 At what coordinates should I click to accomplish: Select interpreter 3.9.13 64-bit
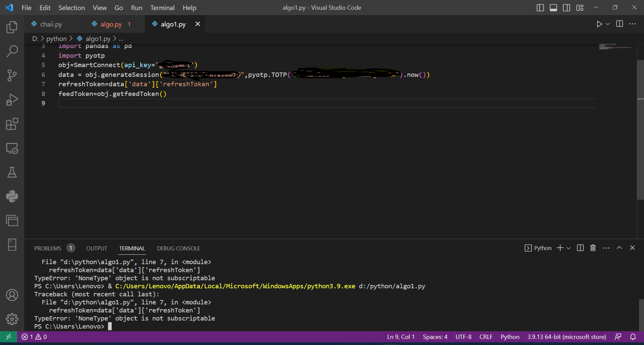pyautogui.click(x=567, y=337)
